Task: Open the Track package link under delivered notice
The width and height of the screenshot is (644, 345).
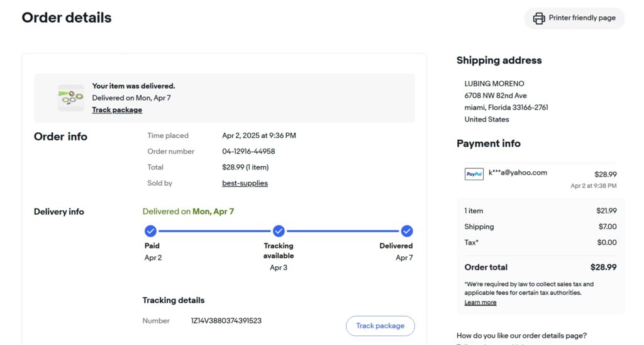Action: tap(117, 110)
